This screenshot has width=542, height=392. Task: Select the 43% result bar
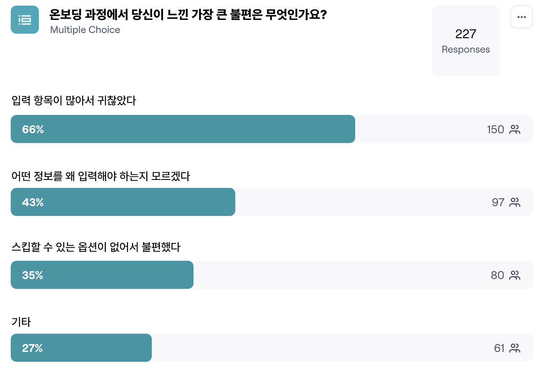click(123, 202)
